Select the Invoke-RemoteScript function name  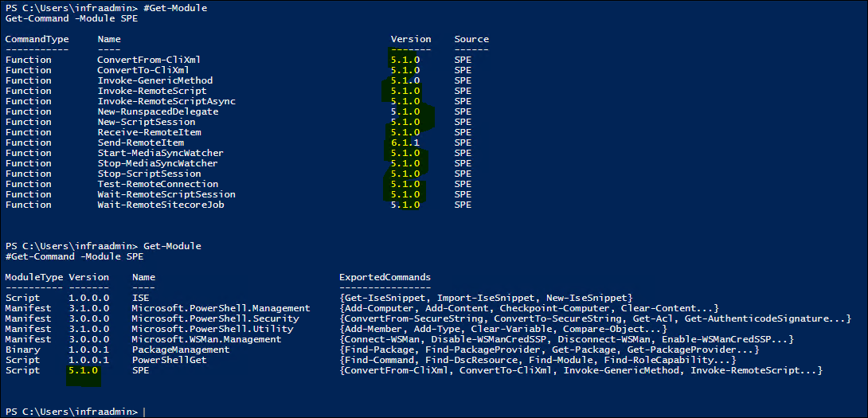tap(152, 91)
